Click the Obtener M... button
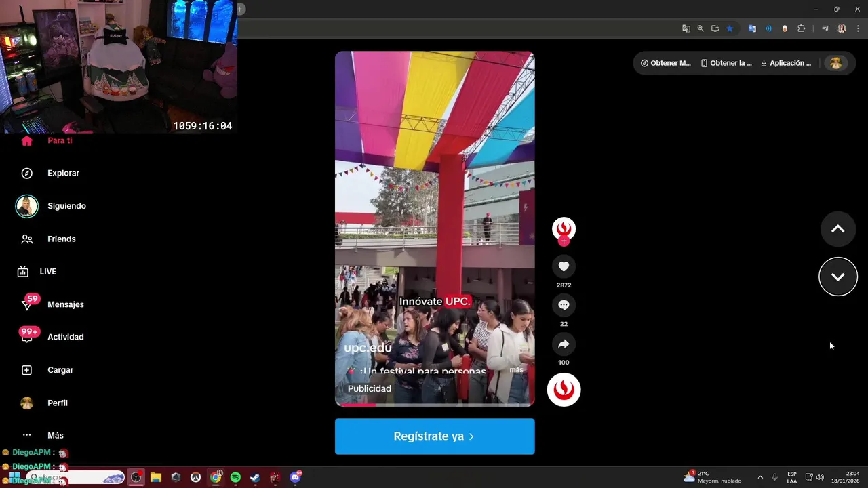The height and width of the screenshot is (488, 868). pyautogui.click(x=666, y=63)
